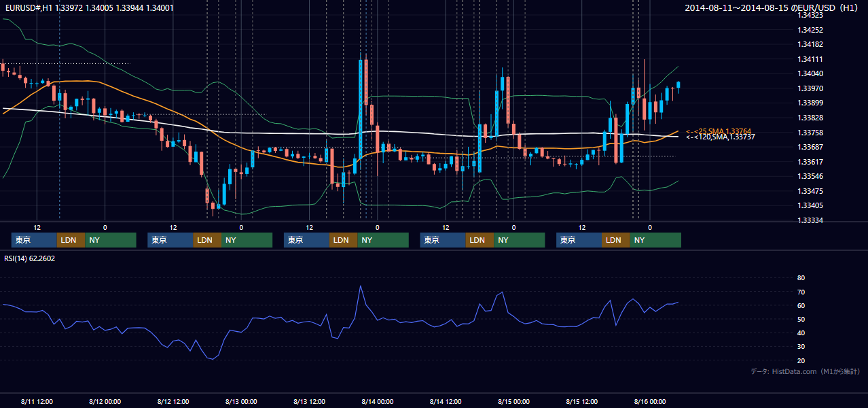The height and width of the screenshot is (408, 868).
Task: Select the 1.33758 price axis label
Action: [810, 133]
